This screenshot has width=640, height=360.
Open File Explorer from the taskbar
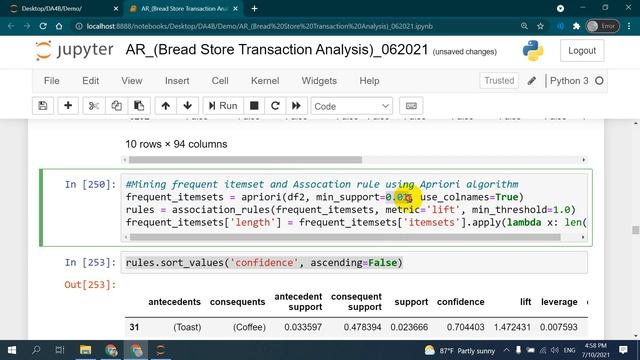[85, 350]
